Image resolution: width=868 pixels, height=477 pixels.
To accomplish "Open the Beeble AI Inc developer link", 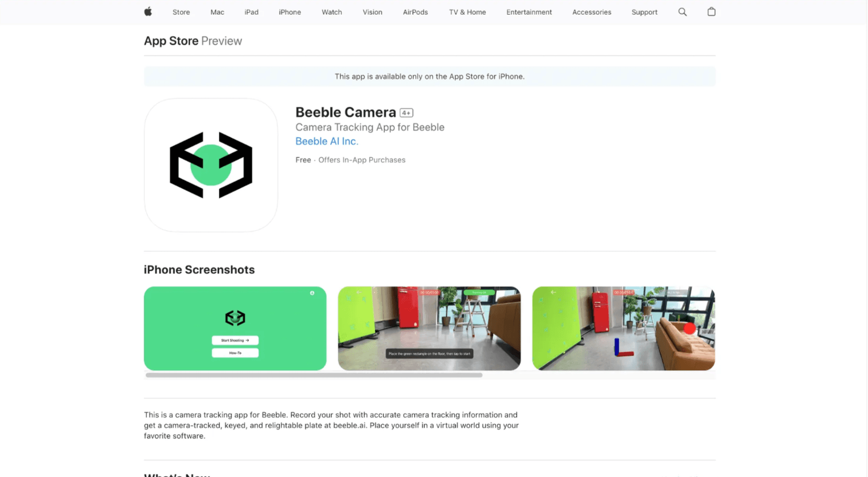I will coord(327,141).
